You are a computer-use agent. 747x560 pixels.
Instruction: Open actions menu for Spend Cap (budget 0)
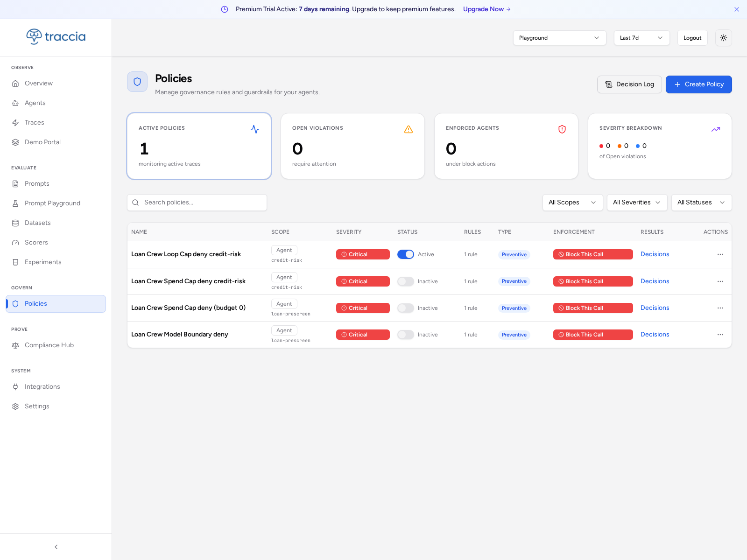720,308
